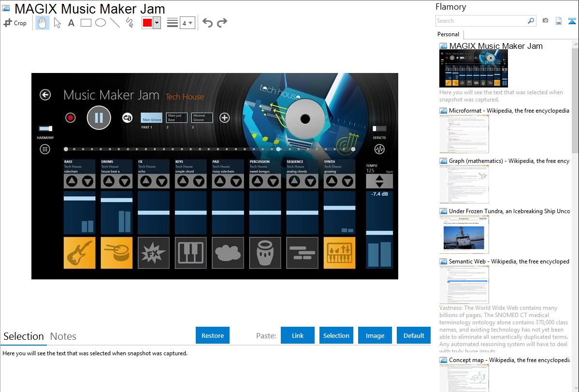Click the red color swatch
The height and width of the screenshot is (392, 579).
tap(147, 23)
